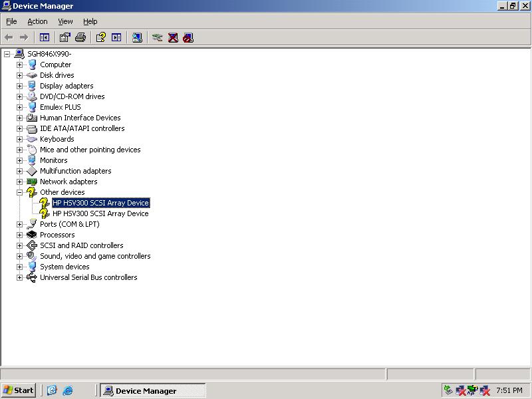The height and width of the screenshot is (399, 532).
Task: Click the Disable device toolbar icon
Action: click(188, 37)
